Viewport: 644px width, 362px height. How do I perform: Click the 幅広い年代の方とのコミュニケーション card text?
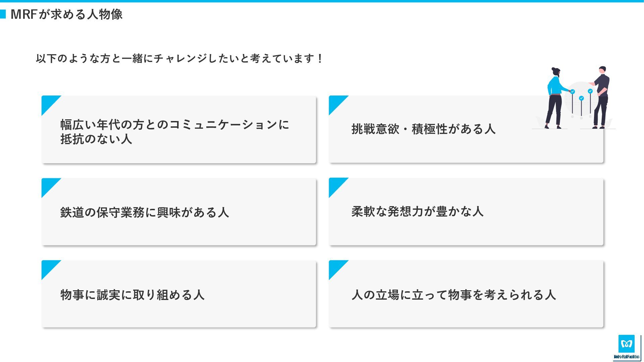(175, 131)
